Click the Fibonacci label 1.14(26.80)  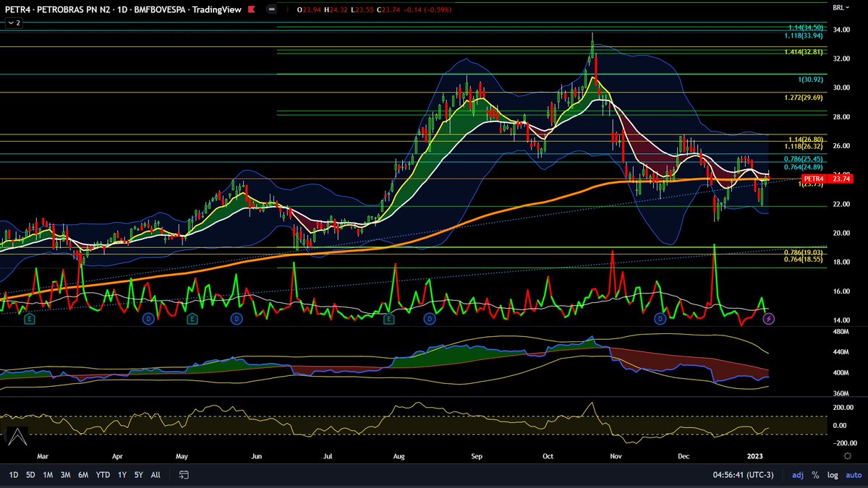click(x=806, y=140)
